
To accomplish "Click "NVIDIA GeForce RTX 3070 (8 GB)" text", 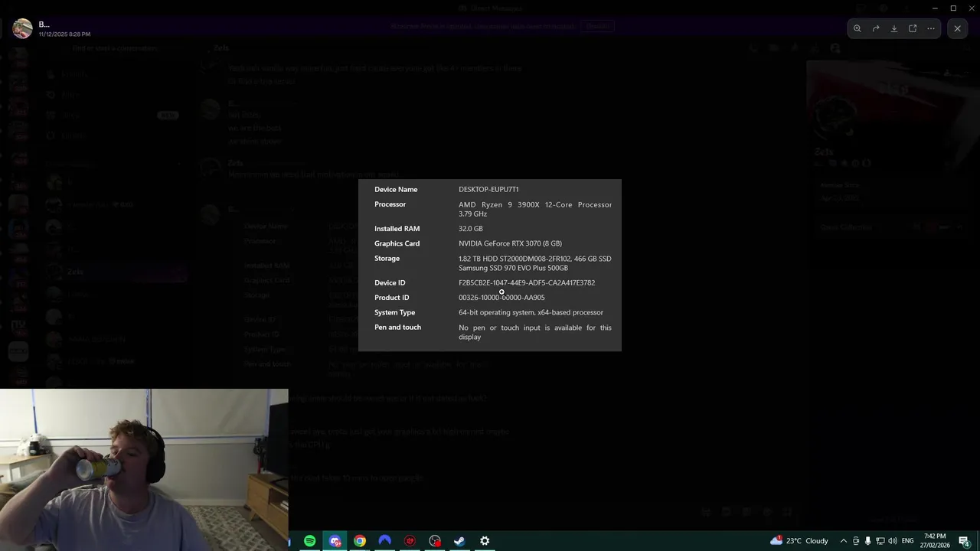I will (510, 243).
